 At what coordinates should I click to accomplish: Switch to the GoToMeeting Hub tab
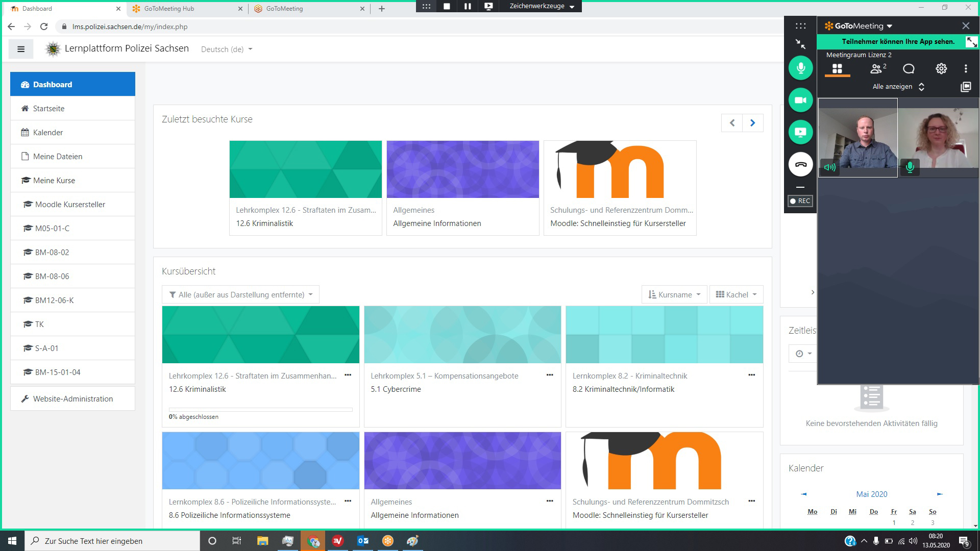coord(169,9)
